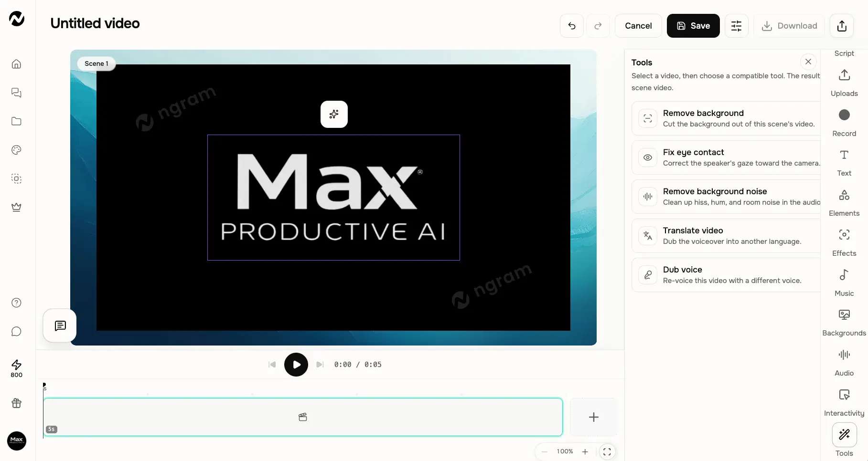The image size is (868, 461).
Task: Skip to the next scene
Action: click(320, 365)
